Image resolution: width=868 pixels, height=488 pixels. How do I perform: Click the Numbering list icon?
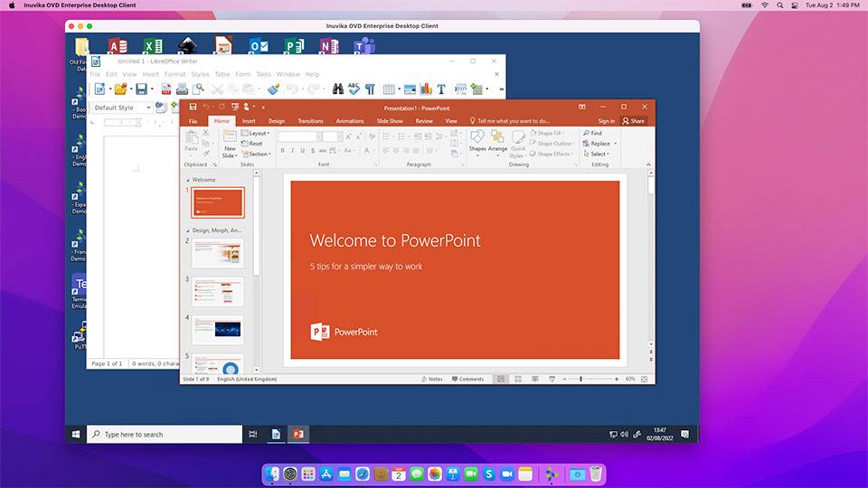(x=401, y=136)
